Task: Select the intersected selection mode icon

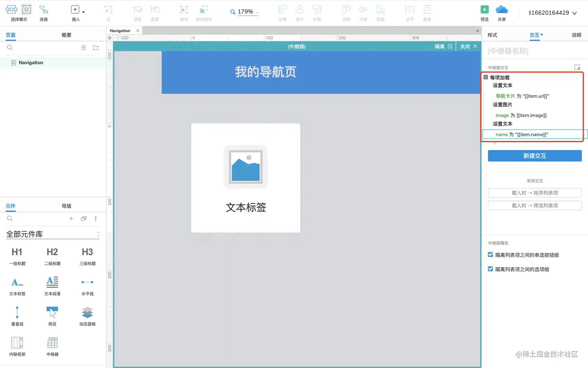Action: 11,9
